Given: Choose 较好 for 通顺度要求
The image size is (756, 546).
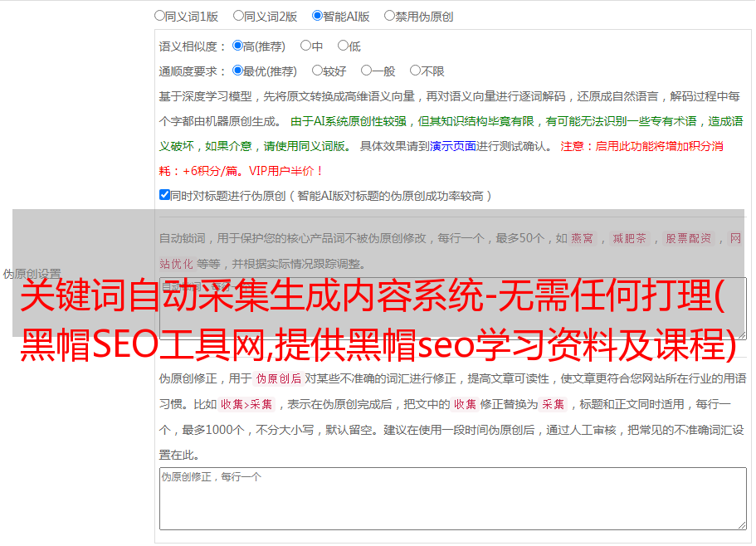Looking at the screenshot, I should 317,71.
